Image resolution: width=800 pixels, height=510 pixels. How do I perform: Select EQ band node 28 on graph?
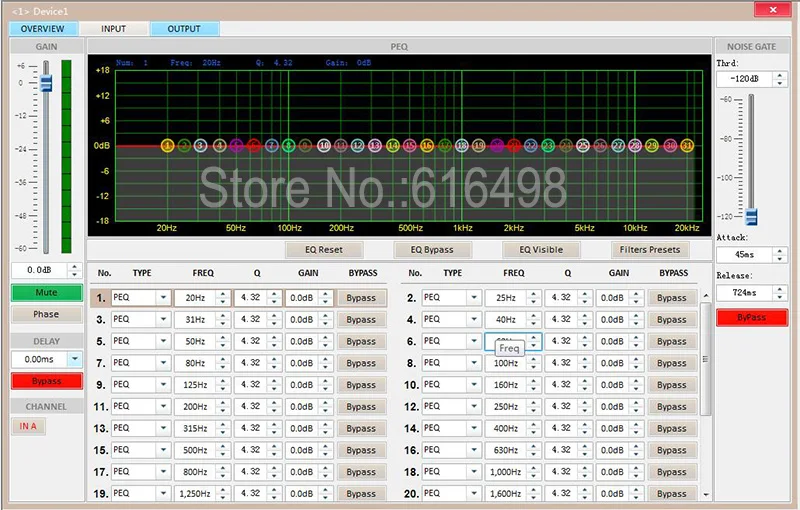635,146
